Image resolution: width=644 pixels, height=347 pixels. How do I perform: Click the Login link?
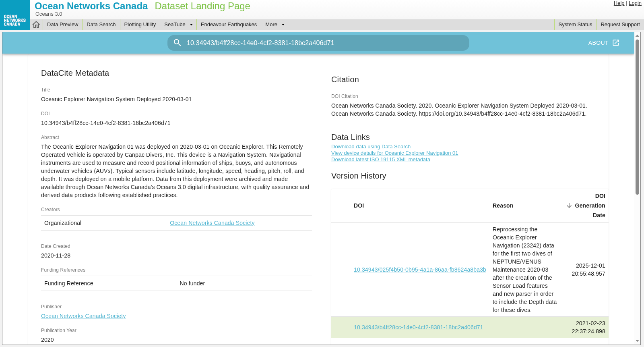(x=635, y=3)
